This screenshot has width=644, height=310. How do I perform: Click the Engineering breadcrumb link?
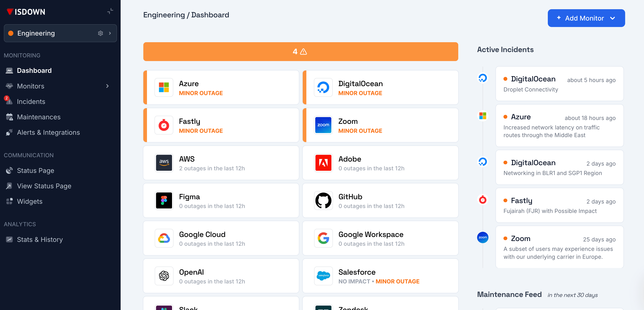(164, 15)
